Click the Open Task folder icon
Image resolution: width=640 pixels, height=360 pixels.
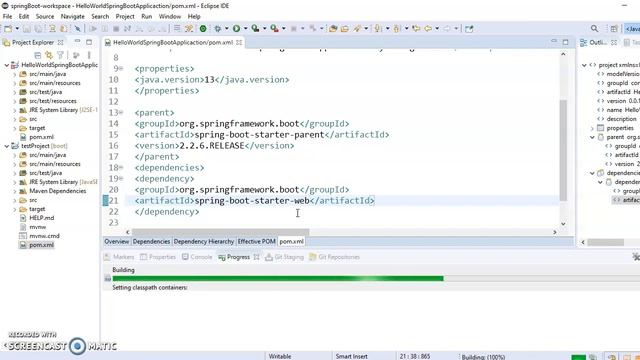pyautogui.click(x=345, y=29)
